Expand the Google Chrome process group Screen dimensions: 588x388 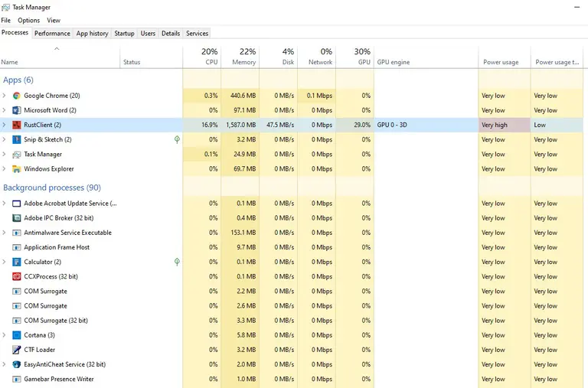[4, 96]
